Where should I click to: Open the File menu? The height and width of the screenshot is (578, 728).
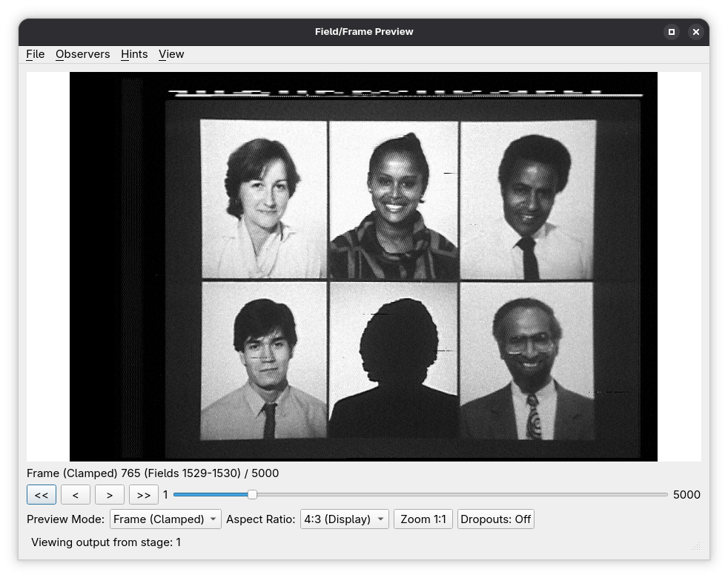click(x=35, y=54)
